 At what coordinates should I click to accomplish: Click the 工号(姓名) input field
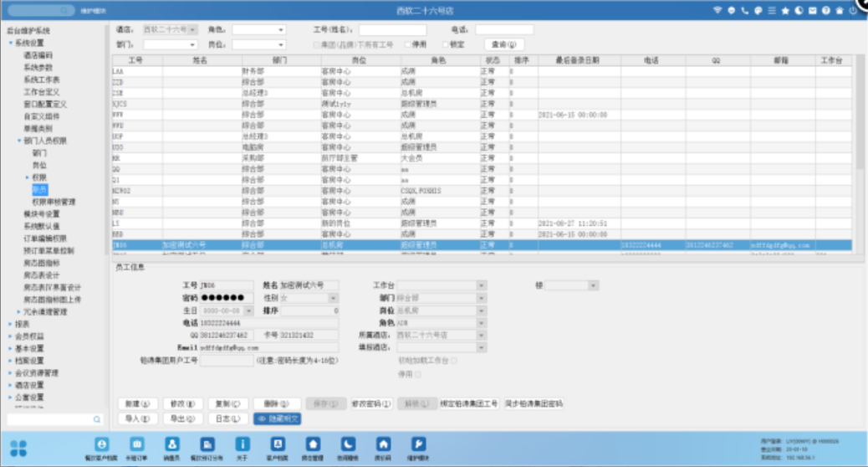(392, 29)
